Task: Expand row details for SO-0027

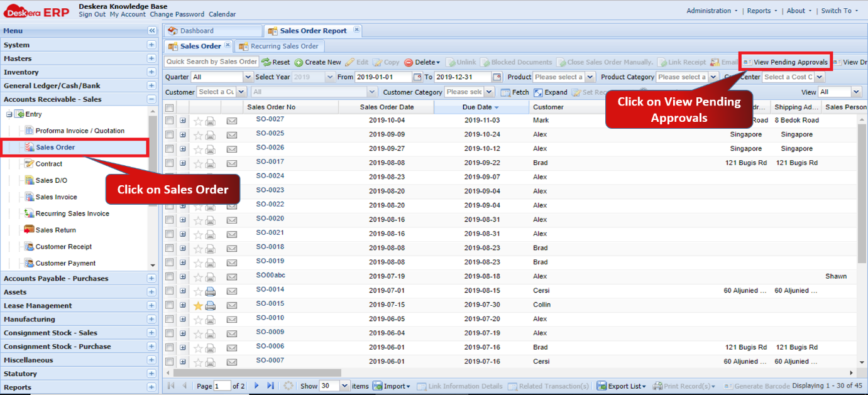Action: [183, 121]
